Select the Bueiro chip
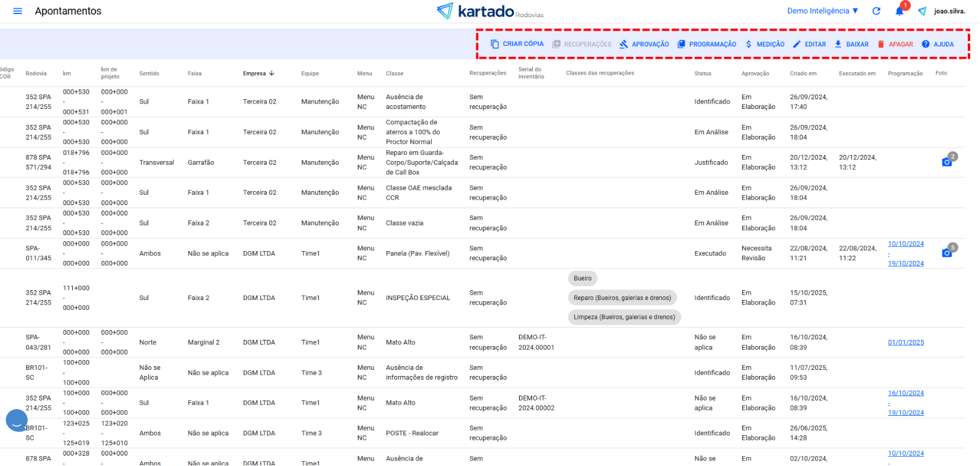Image resolution: width=980 pixels, height=466 pixels. tap(583, 279)
